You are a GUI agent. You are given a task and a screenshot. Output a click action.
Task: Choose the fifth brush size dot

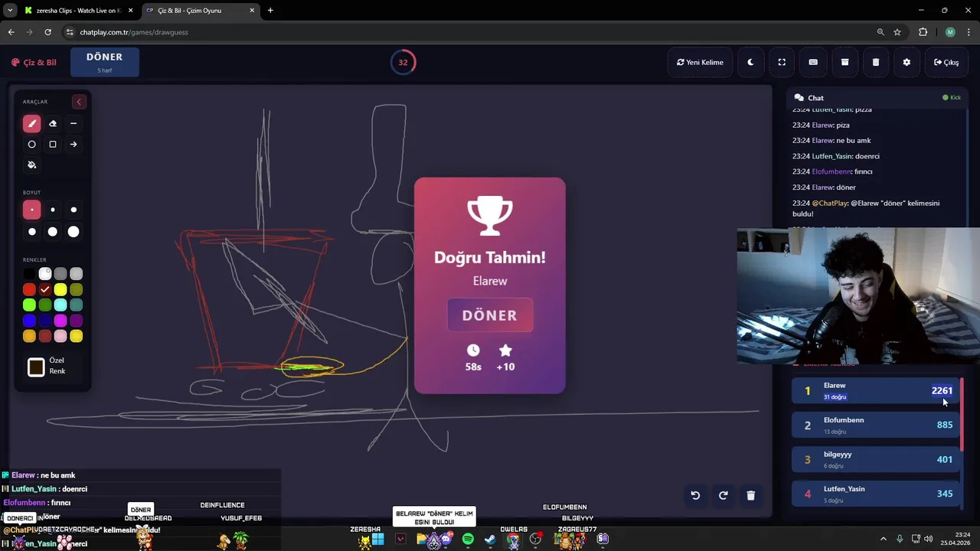[x=53, y=232]
